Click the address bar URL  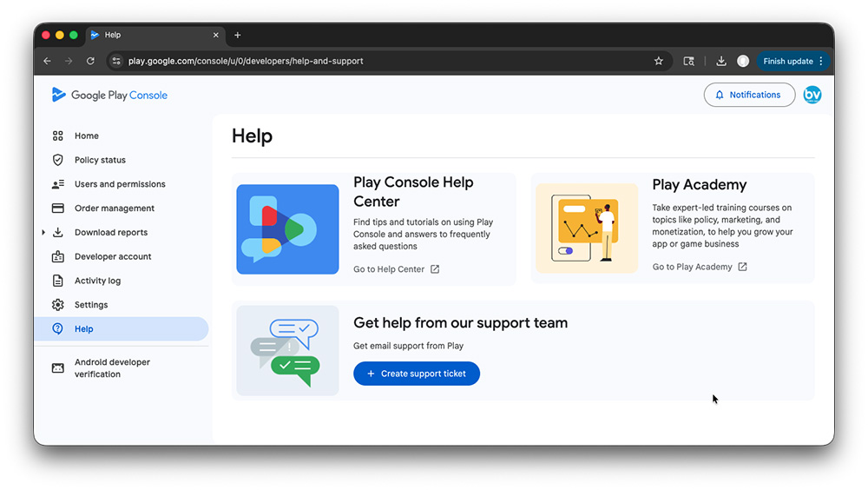pos(246,61)
